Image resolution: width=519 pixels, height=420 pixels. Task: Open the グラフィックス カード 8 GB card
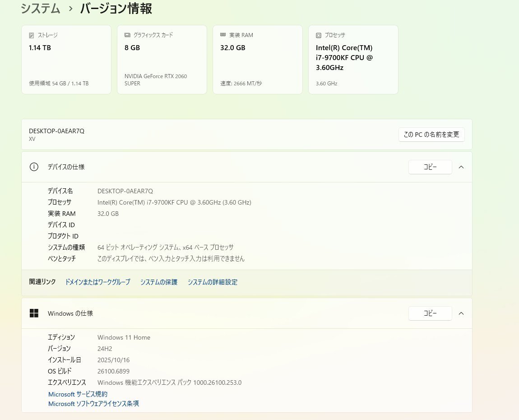pos(162,60)
